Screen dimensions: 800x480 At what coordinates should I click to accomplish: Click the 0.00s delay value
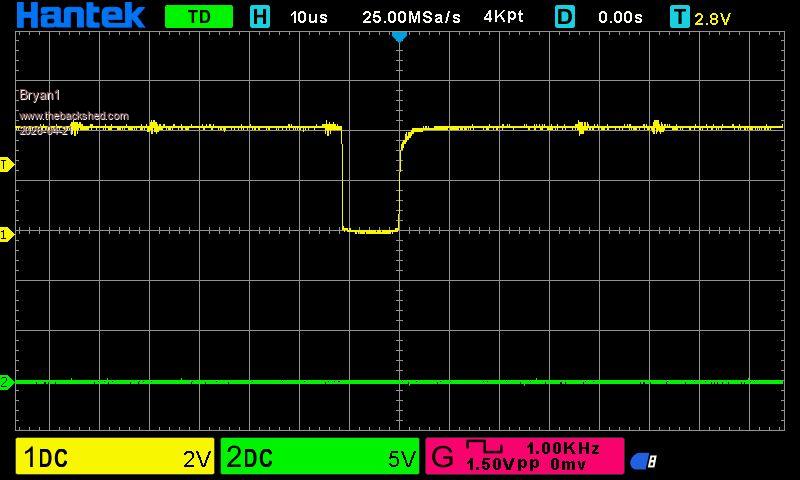click(x=621, y=17)
